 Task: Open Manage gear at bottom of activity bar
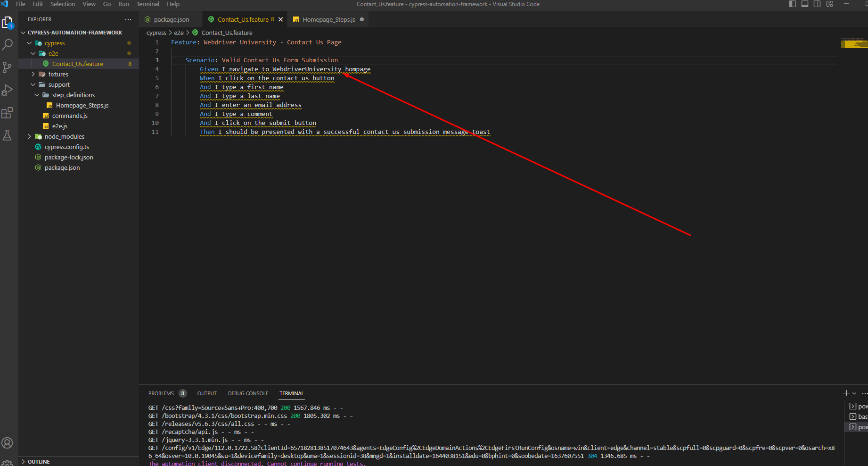tap(8, 462)
